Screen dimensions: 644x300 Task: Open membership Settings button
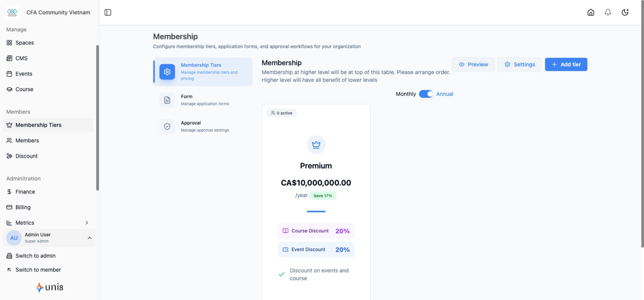coord(520,65)
